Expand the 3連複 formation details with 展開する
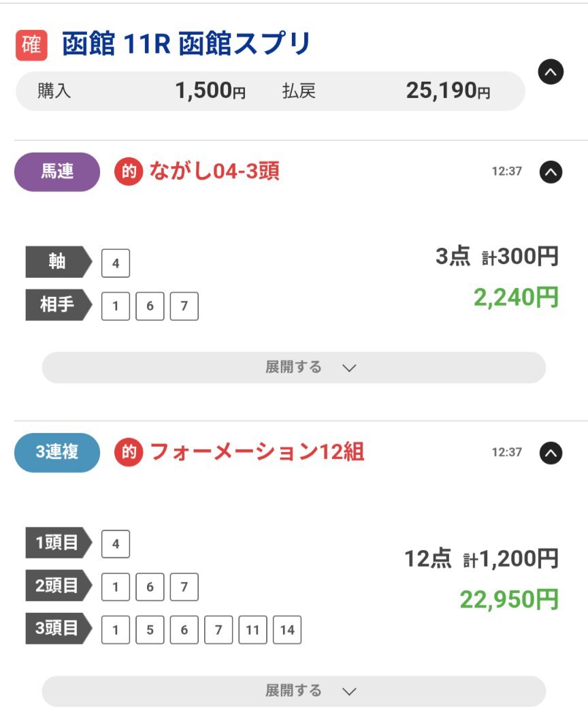 tap(294, 691)
